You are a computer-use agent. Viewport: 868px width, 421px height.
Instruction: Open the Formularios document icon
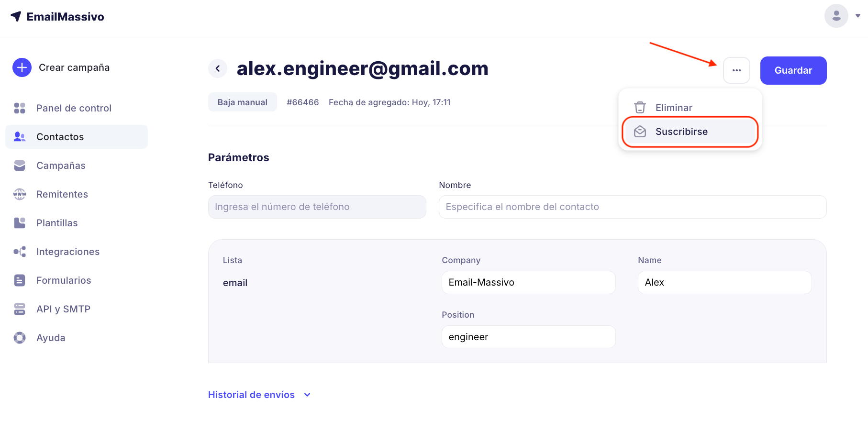[20, 280]
